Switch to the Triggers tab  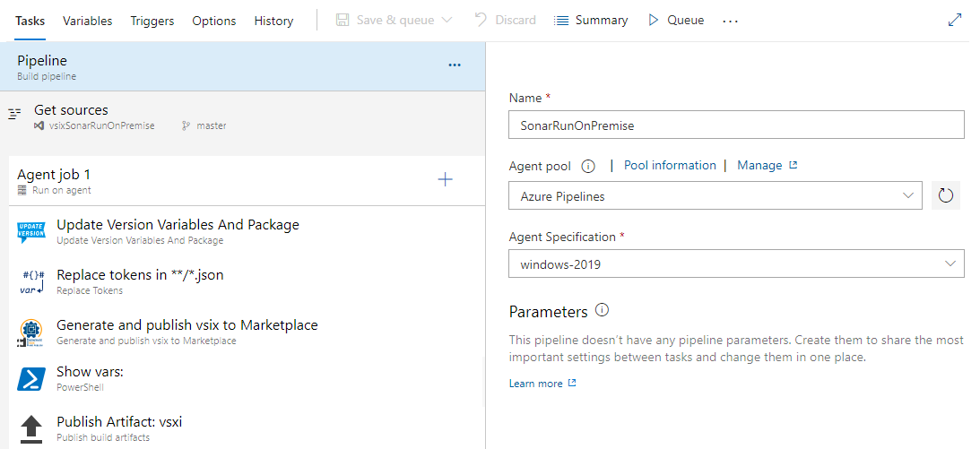152,21
